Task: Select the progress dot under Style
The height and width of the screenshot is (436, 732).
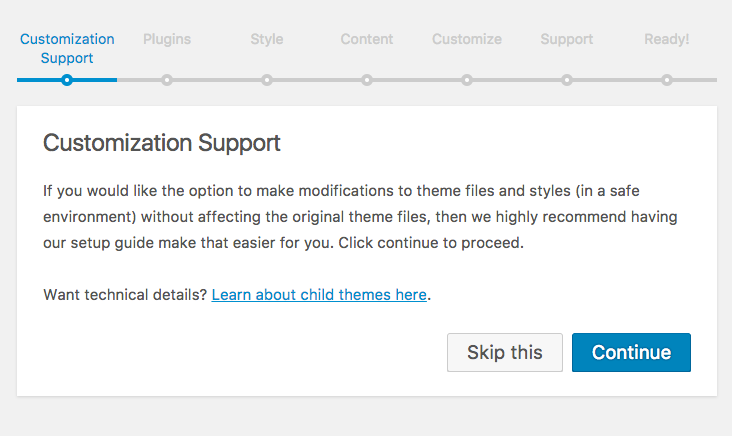Action: [267, 80]
